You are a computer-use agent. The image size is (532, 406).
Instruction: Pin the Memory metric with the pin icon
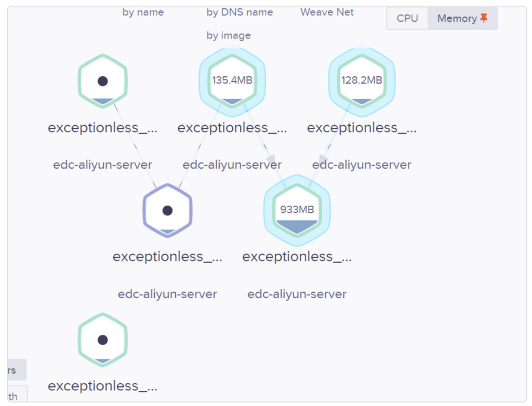(484, 18)
